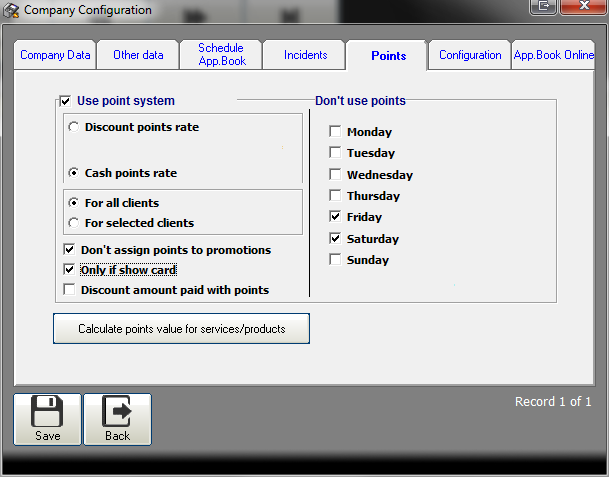Choose For selected clients radio button
This screenshot has width=609, height=477.
click(74, 223)
